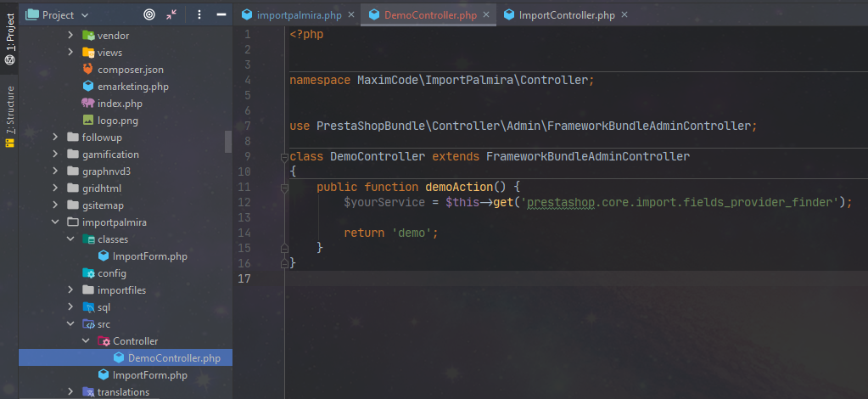This screenshot has width=868, height=399.
Task: Collapse the classes folder
Action: pos(70,239)
